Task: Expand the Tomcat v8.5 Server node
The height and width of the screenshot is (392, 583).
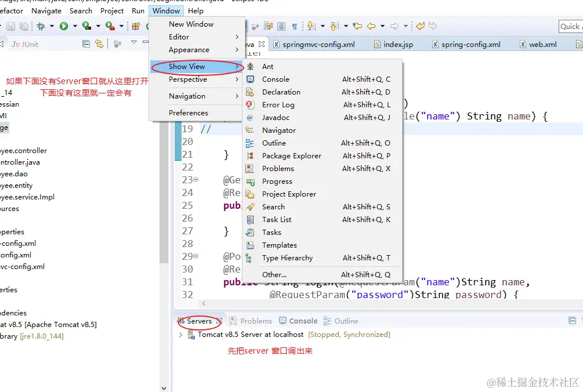Action: point(180,335)
